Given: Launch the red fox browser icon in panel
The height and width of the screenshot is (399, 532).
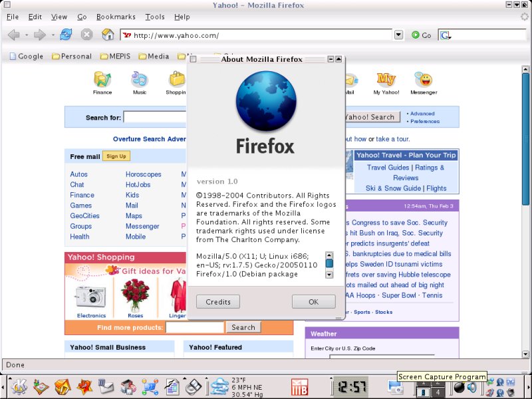Looking at the screenshot, I should [84, 387].
